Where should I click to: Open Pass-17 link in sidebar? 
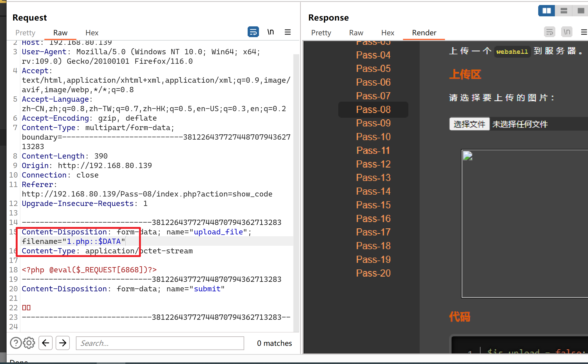pyautogui.click(x=373, y=232)
